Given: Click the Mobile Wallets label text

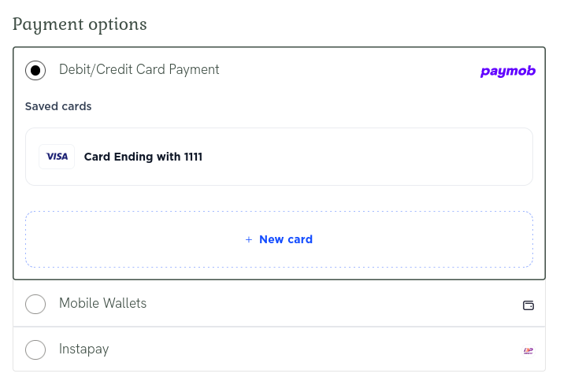Looking at the screenshot, I should pos(102,304).
